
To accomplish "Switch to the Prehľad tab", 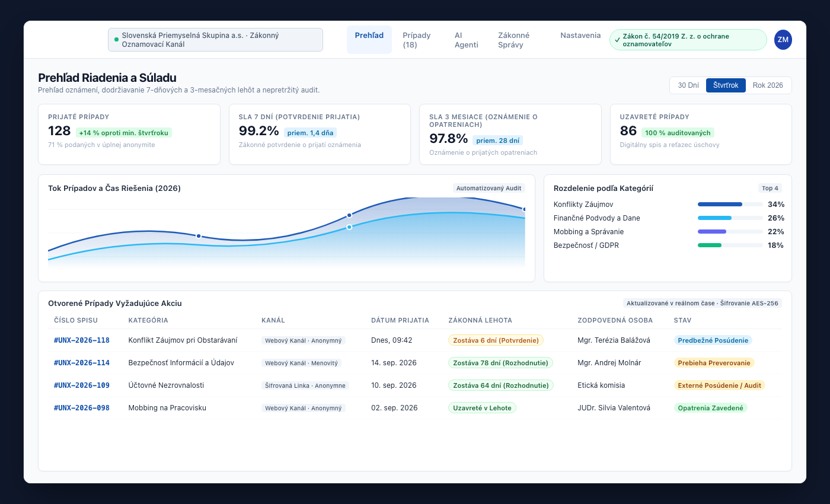I will click(x=369, y=40).
